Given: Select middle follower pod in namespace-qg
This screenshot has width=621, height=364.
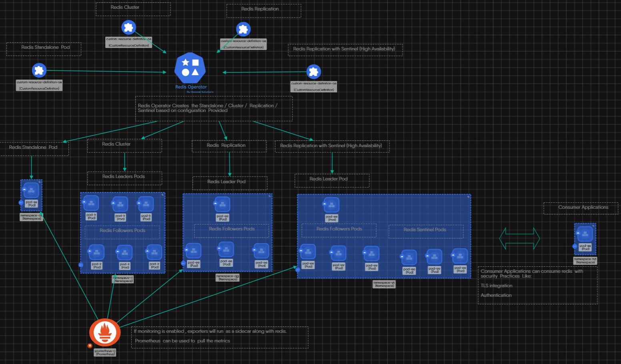Looking at the screenshot, I should (226, 250).
